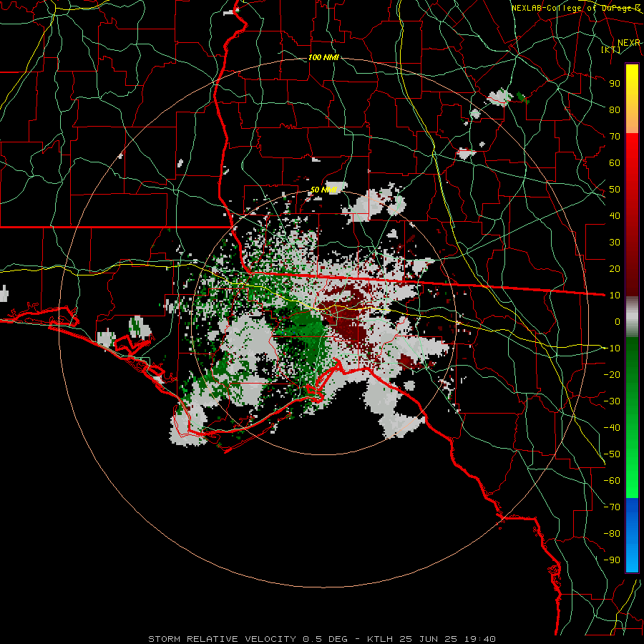The height and width of the screenshot is (644, 644).
Task: Click the "NEXR" label above the scale
Action: (x=629, y=43)
